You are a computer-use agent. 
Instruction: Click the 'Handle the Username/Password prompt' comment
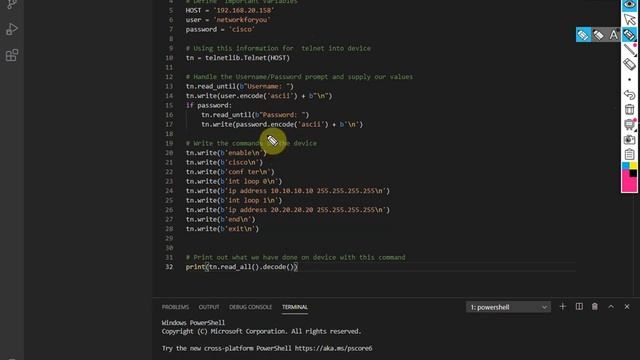tap(299, 77)
